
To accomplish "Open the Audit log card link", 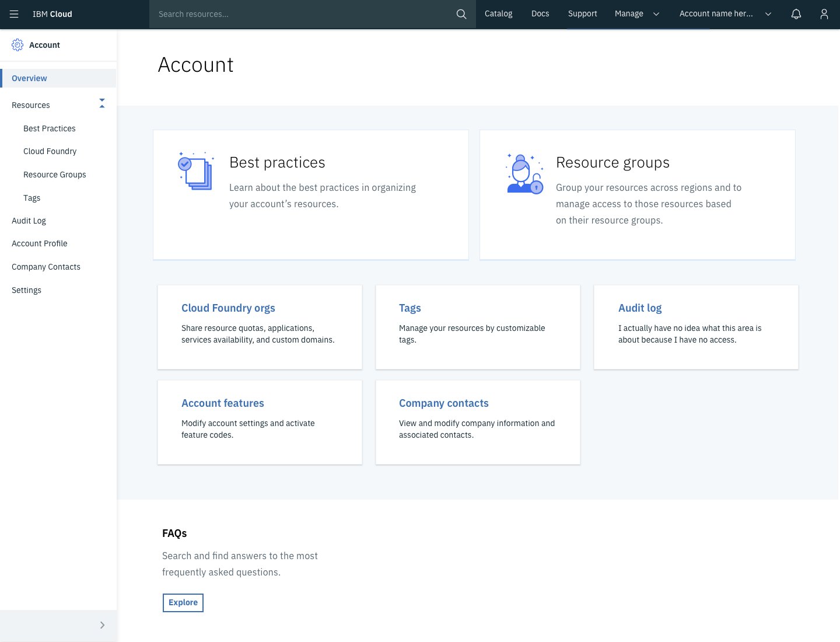I will point(640,308).
